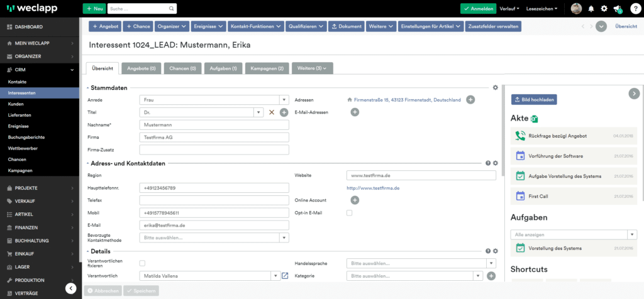The height and width of the screenshot is (299, 644).
Task: Remove the Dr. title with X icon
Action: [x=272, y=112]
